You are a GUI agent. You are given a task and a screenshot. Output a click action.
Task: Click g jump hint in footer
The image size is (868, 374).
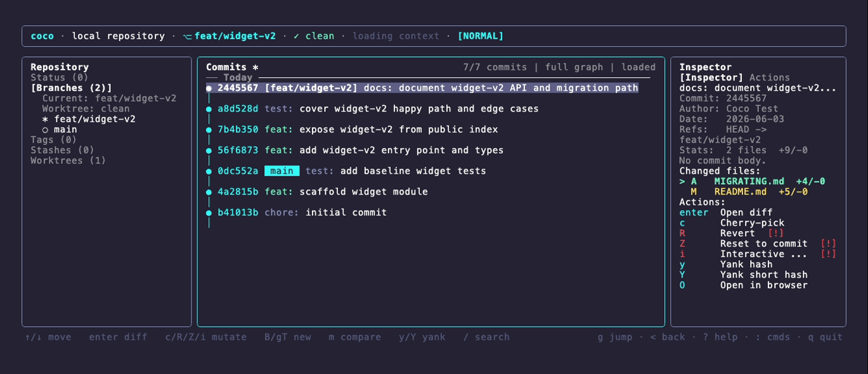[615, 337]
